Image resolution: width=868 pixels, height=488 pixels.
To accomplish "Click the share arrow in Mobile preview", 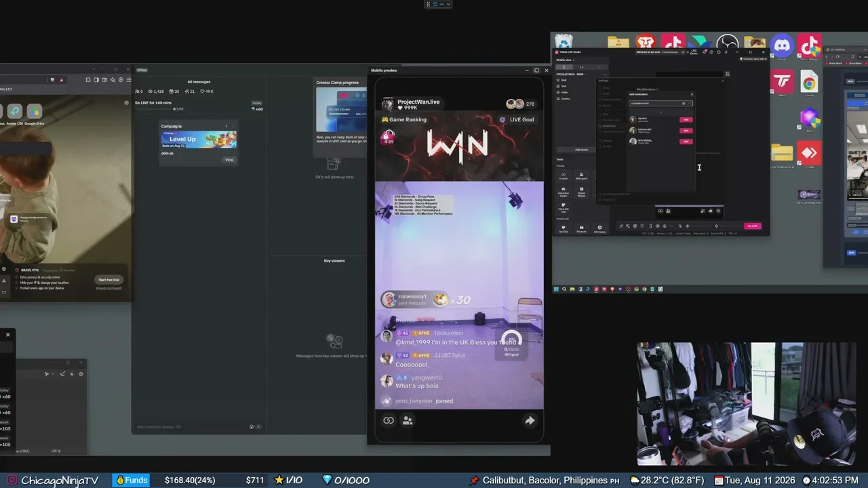I will click(530, 420).
